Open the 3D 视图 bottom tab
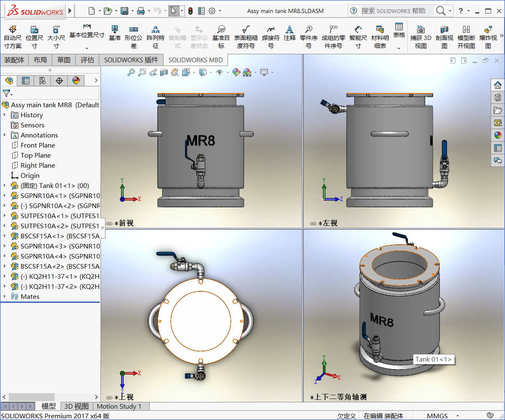Screen dimensions: 505x420 [77, 406]
